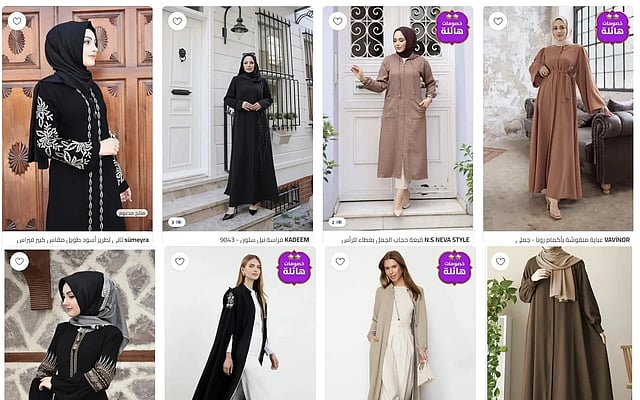Wishlist heart on black cape and white dress

(x=180, y=261)
